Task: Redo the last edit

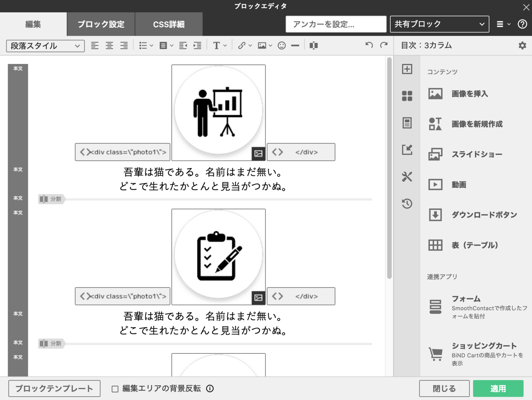Action: point(384,45)
